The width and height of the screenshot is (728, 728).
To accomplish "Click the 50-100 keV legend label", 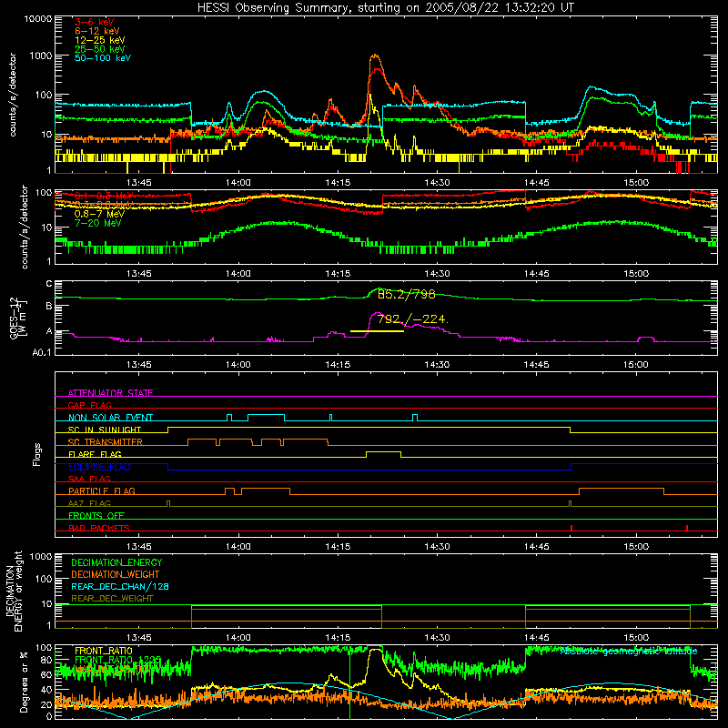I will click(103, 57).
